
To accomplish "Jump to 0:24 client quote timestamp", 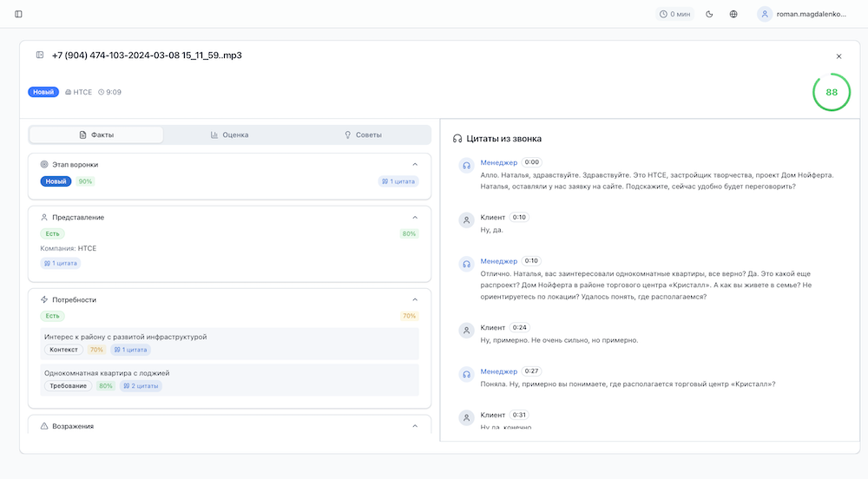I will click(x=520, y=327).
